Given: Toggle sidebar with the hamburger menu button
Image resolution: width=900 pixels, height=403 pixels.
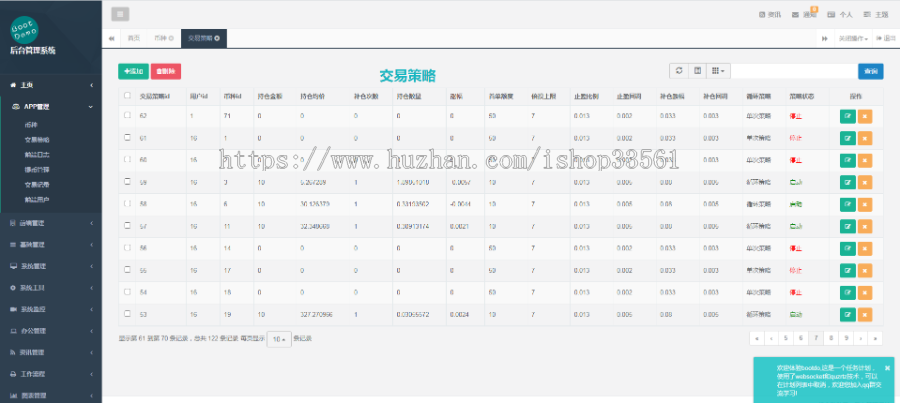Looking at the screenshot, I should [x=120, y=14].
